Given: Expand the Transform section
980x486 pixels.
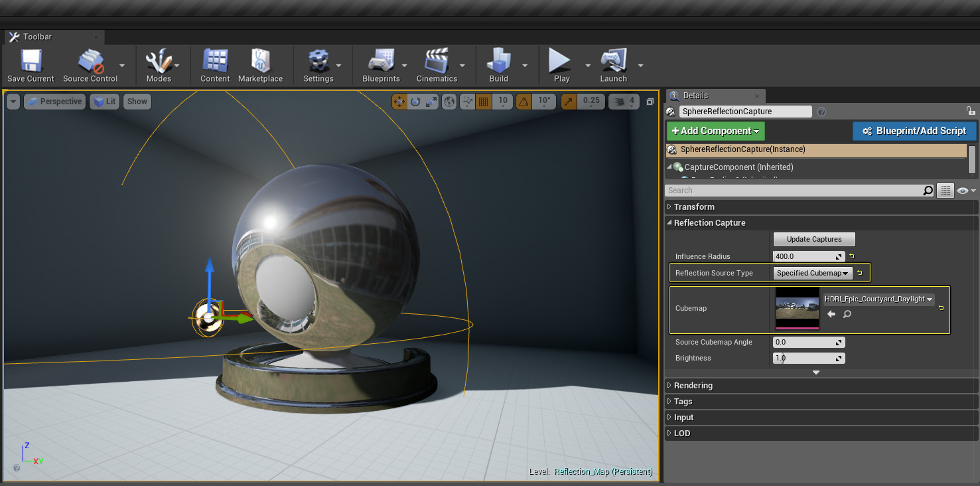Looking at the screenshot, I should 694,207.
